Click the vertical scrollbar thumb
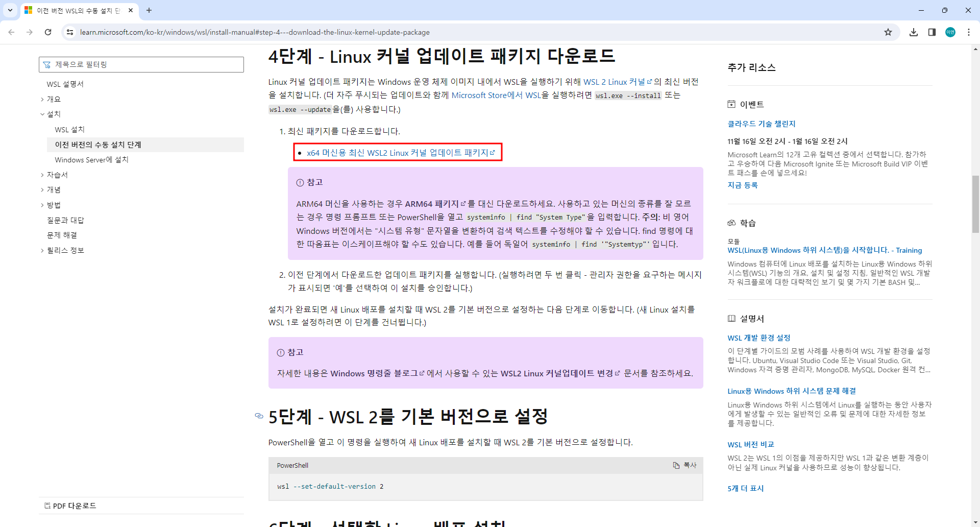This screenshot has width=980, height=527. [975, 204]
